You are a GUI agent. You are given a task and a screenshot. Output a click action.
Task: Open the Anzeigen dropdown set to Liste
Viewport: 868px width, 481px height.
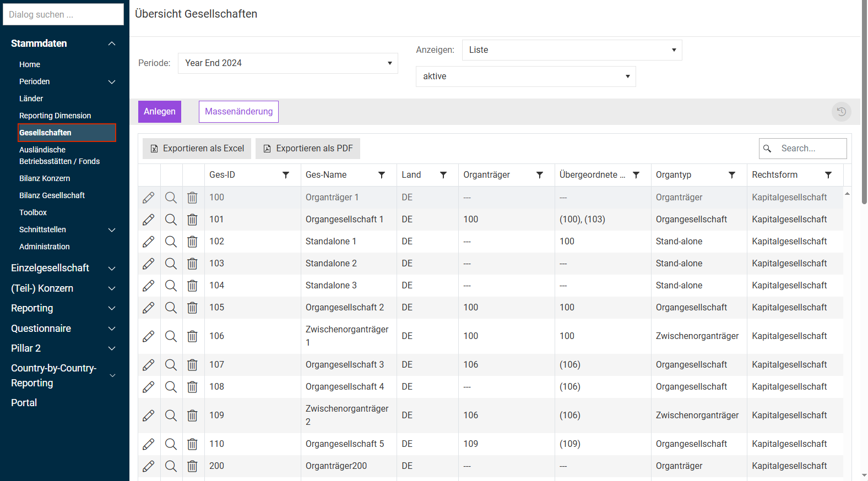tap(572, 50)
